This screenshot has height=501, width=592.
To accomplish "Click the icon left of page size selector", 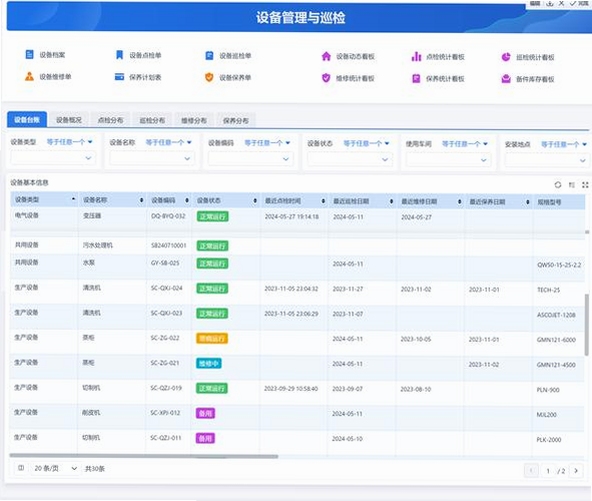I will point(21,468).
